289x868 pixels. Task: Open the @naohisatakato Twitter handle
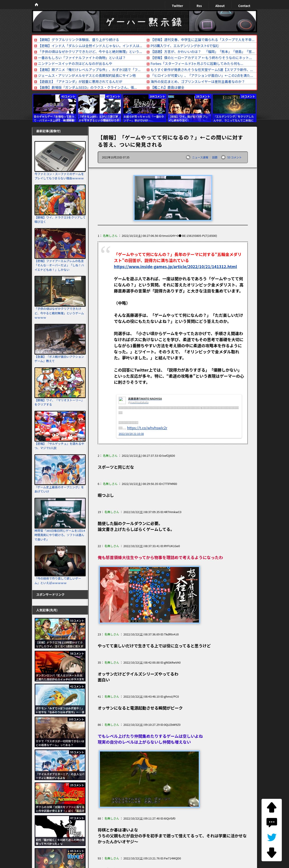[x=138, y=402]
